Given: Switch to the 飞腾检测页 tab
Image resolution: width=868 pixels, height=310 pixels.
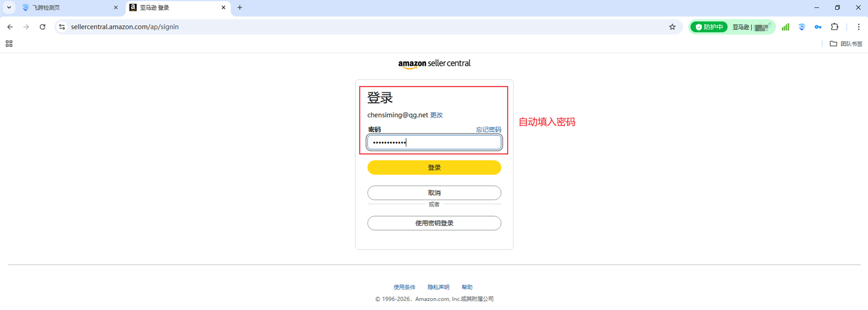Looking at the screenshot, I should click(70, 8).
